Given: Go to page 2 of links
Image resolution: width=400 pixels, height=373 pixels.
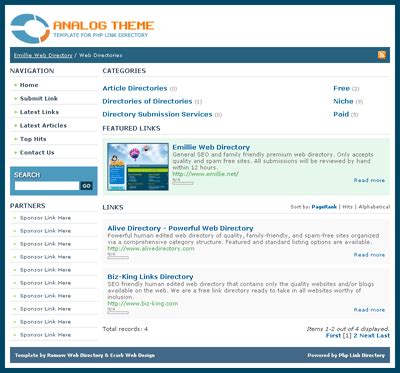Looking at the screenshot, I should click(355, 336).
